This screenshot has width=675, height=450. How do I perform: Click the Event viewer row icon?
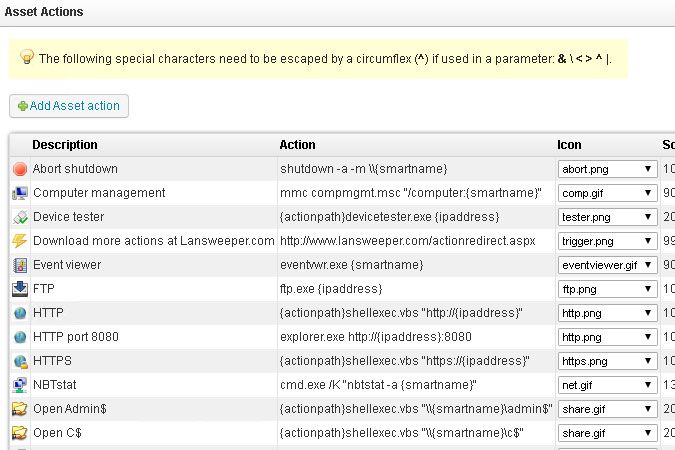20,265
